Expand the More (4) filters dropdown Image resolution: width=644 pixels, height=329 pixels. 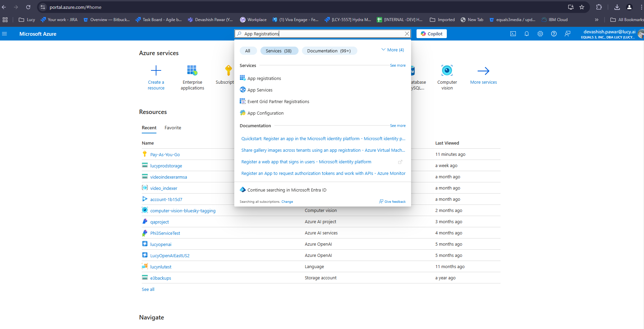(393, 50)
